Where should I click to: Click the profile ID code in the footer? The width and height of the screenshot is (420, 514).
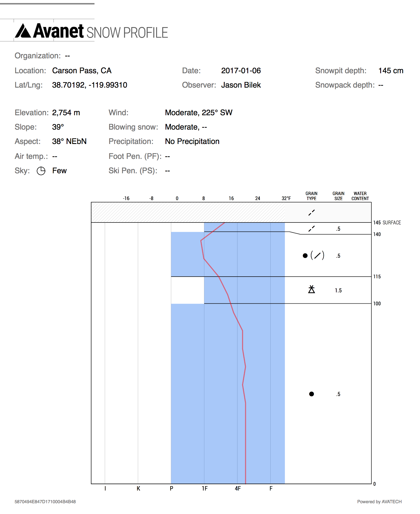point(45,502)
